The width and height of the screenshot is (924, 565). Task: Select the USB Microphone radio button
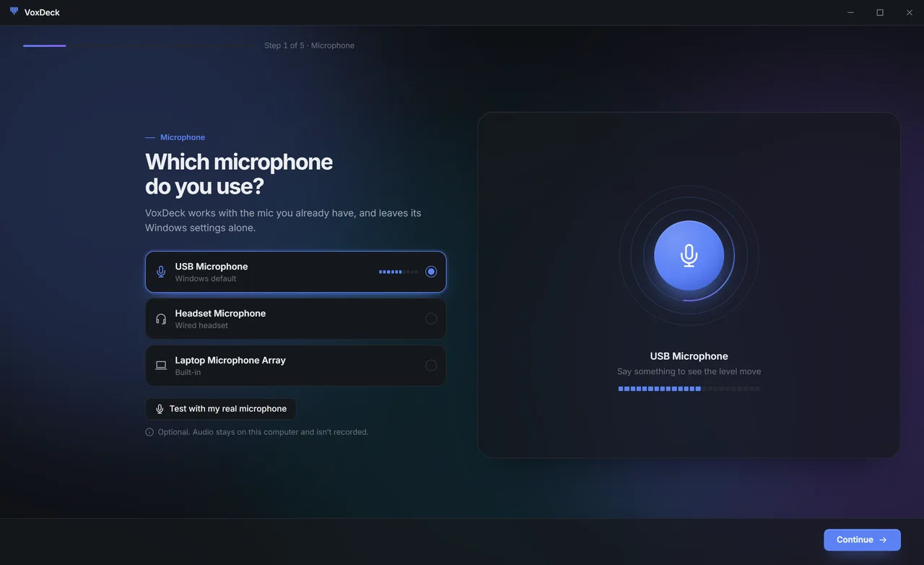click(x=431, y=272)
